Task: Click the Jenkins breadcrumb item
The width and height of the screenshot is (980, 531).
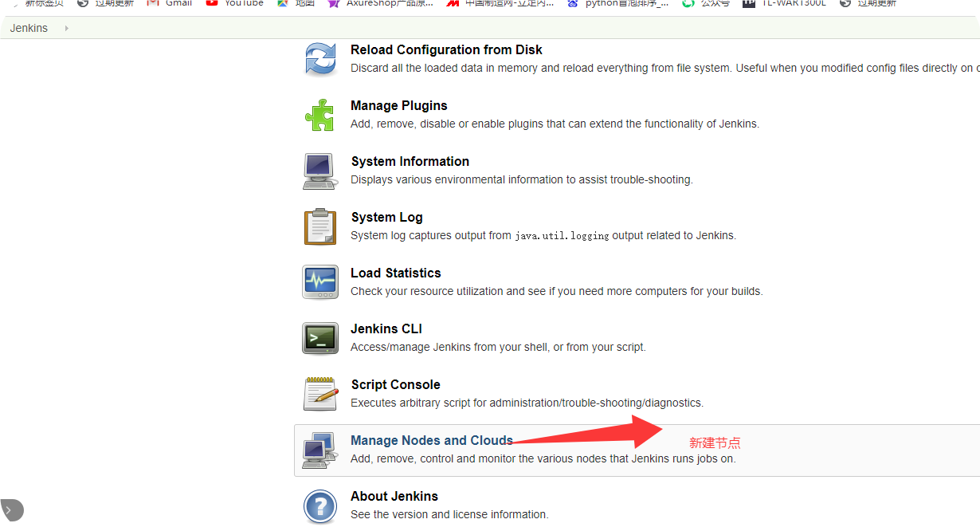Action: (x=29, y=28)
